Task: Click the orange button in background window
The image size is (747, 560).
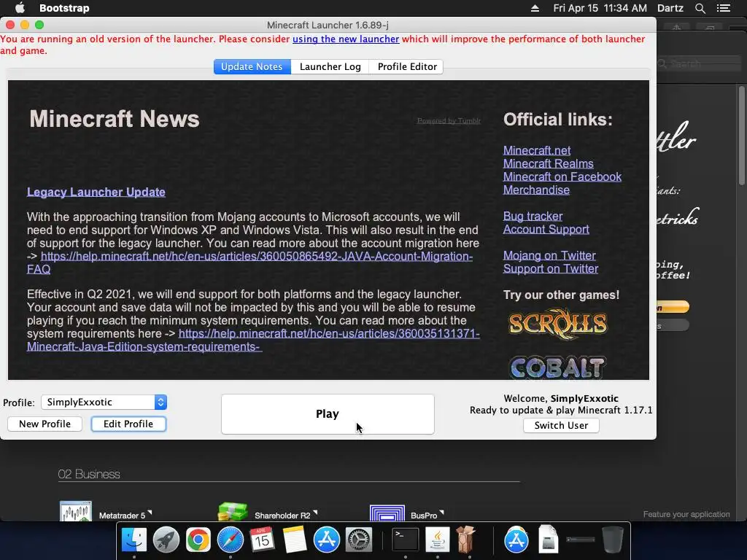Action: pos(673,307)
